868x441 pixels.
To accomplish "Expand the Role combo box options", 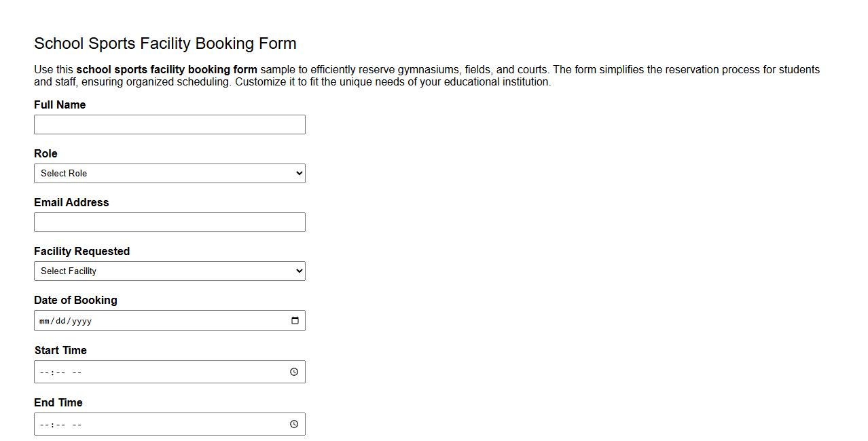I will point(170,173).
